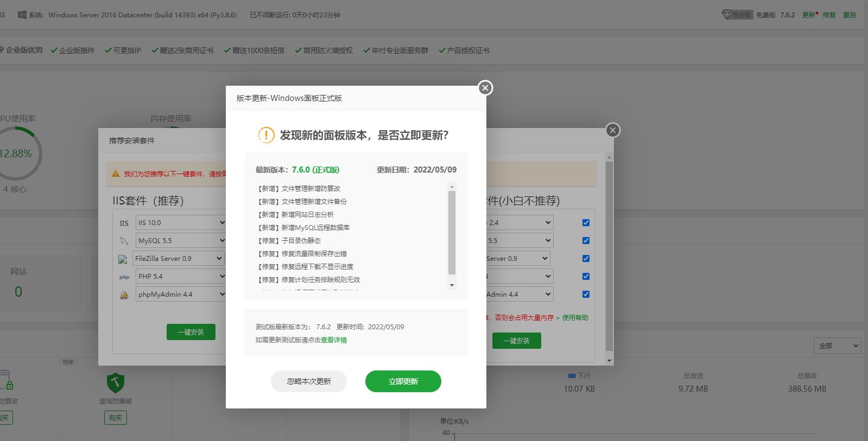The image size is (868, 441).
Task: Open the 使用帮助 link
Action: [x=575, y=318]
